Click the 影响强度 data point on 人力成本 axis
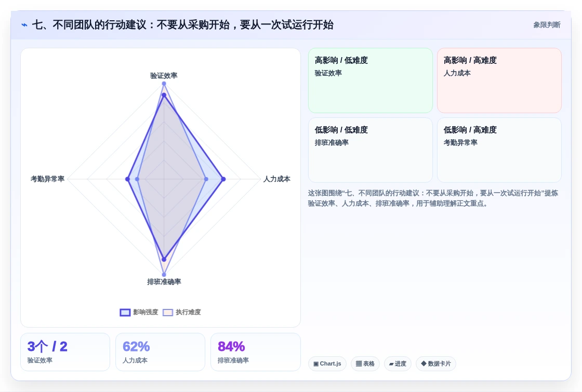 point(223,179)
